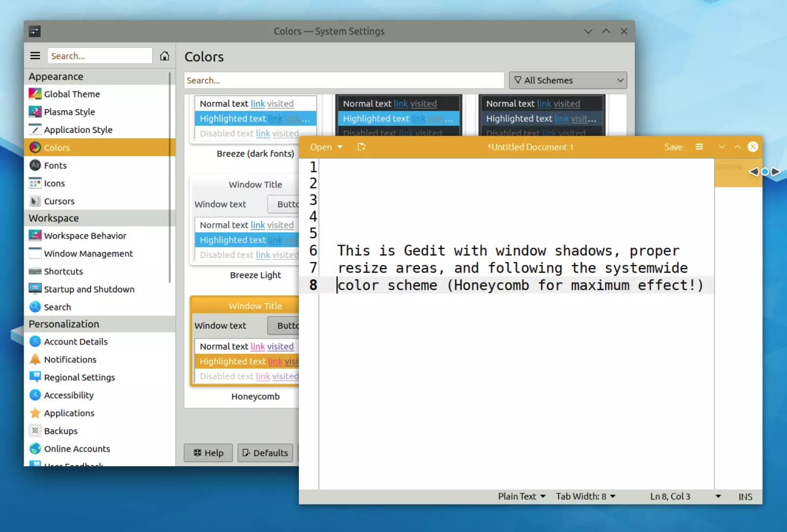Select Plasma Style in sidebar

(69, 112)
